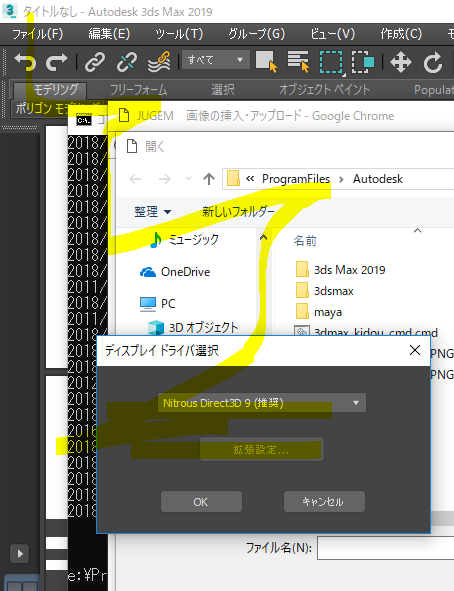Select OneDrive in the navigation pane
Image resolution: width=454 pixels, height=591 pixels.
coord(175,272)
